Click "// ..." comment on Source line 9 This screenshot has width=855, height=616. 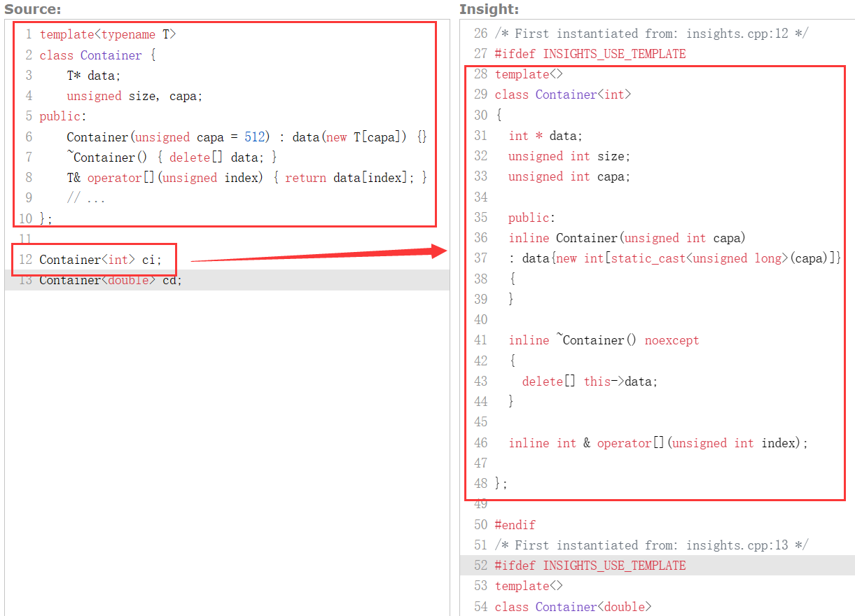[86, 198]
